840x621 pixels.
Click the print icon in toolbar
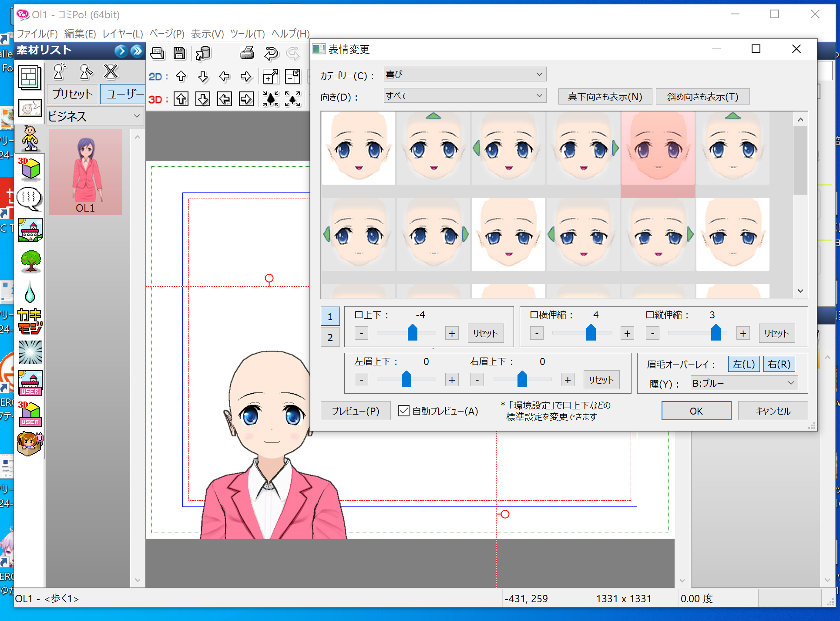(247, 53)
